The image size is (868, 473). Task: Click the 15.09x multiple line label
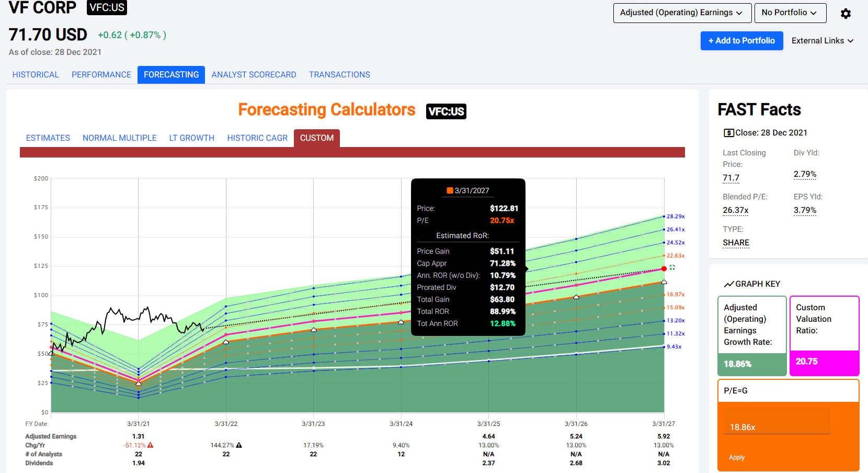[x=675, y=307]
